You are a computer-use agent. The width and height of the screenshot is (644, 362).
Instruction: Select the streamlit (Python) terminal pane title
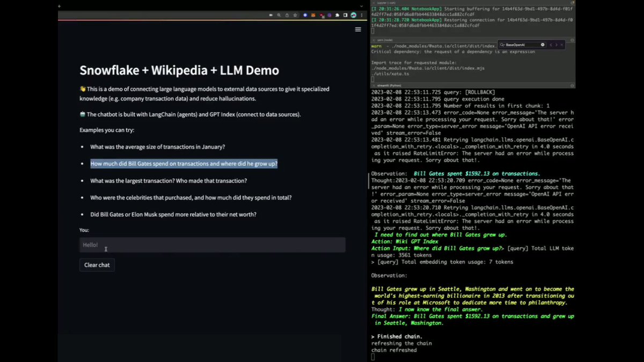coord(390,85)
